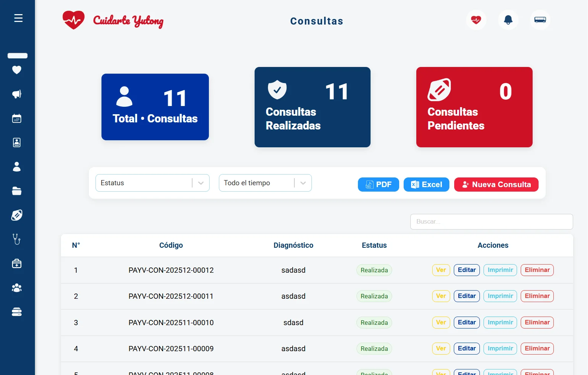Open the Total Consultas card
The height and width of the screenshot is (375, 588).
(x=155, y=107)
